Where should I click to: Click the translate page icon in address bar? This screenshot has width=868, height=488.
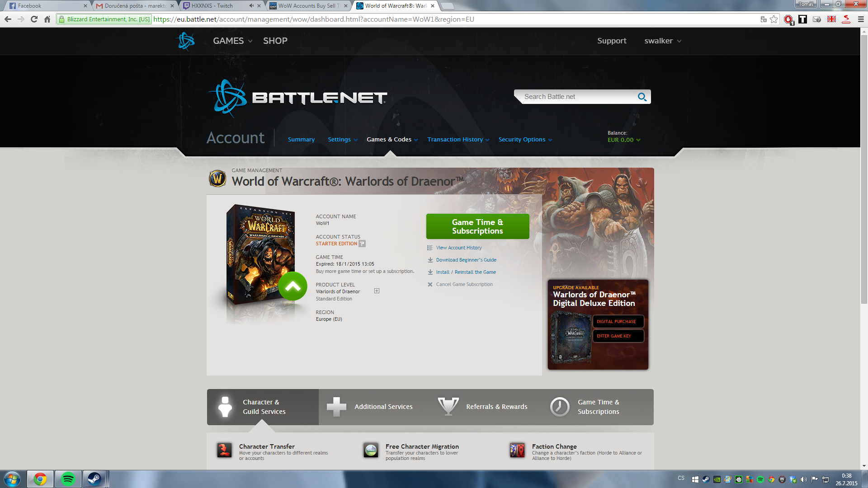pos(764,19)
